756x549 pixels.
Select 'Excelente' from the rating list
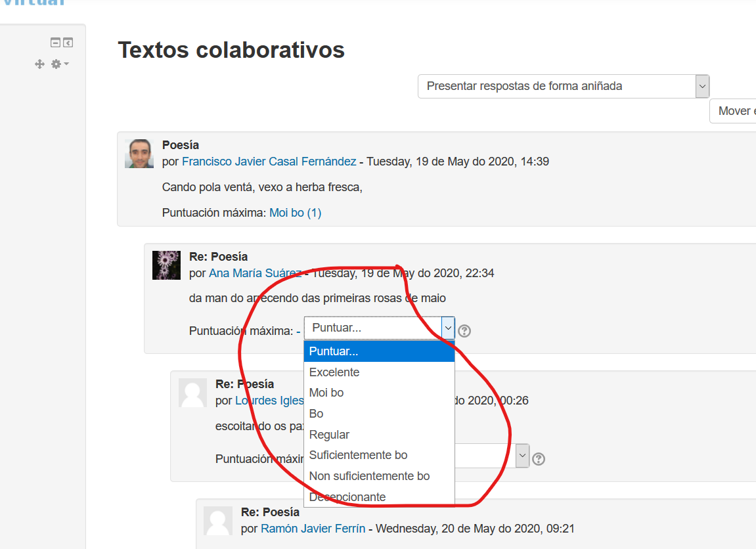click(x=334, y=372)
